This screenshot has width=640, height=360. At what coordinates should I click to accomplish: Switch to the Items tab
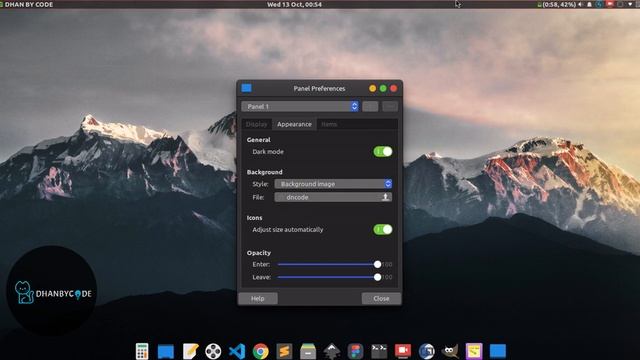pos(329,124)
